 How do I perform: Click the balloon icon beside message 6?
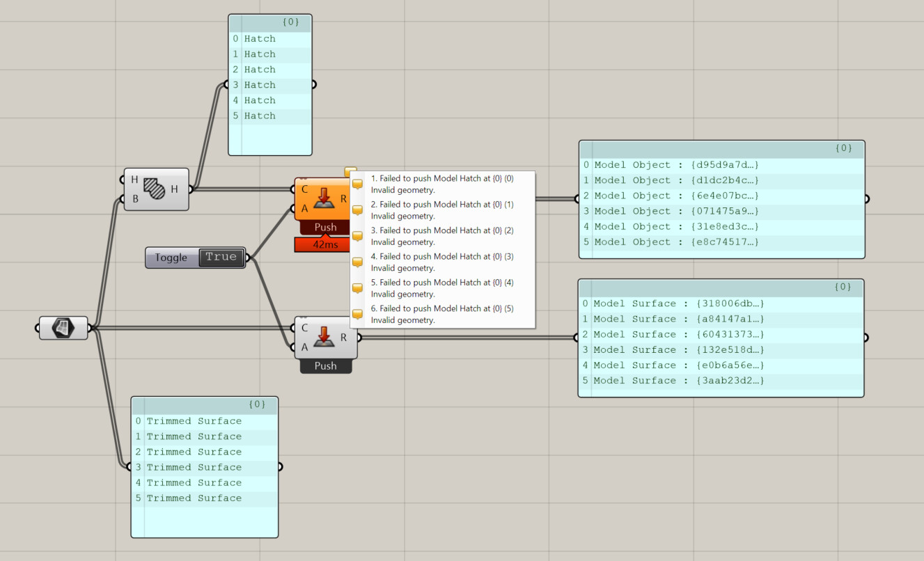pyautogui.click(x=358, y=314)
